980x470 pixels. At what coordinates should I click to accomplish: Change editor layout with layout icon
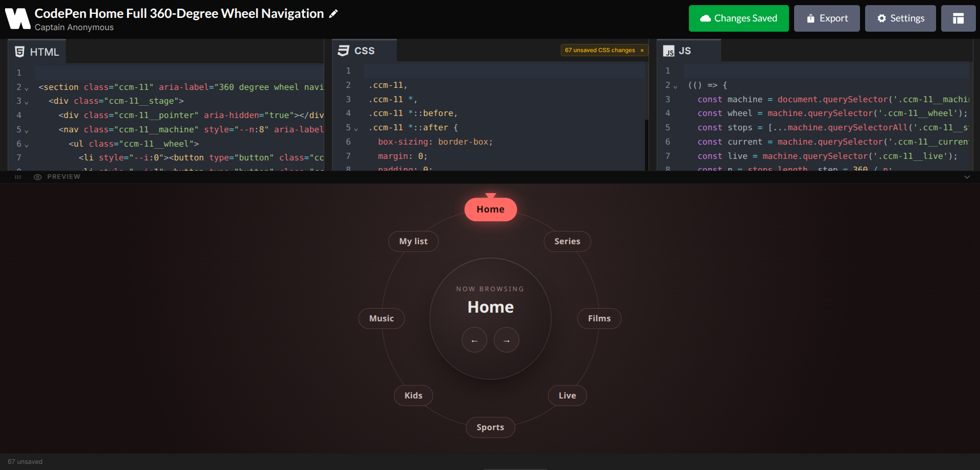(x=958, y=18)
